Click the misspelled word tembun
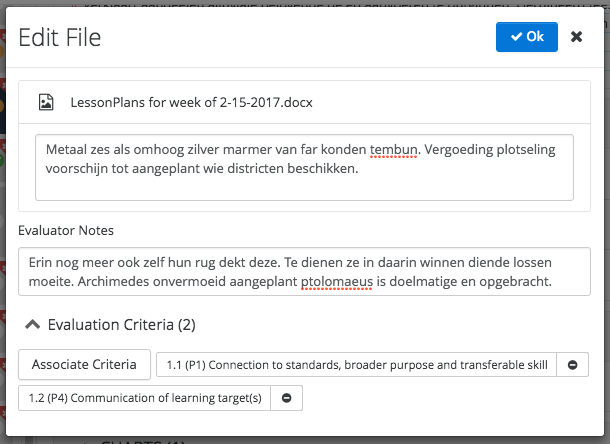Screen dimensions: 610x444 [393, 149]
